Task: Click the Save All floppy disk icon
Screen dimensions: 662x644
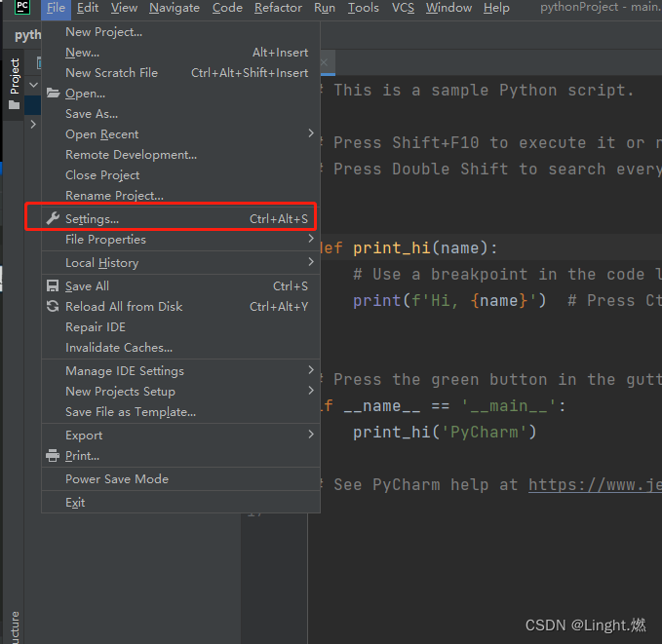Action: pyautogui.click(x=53, y=285)
